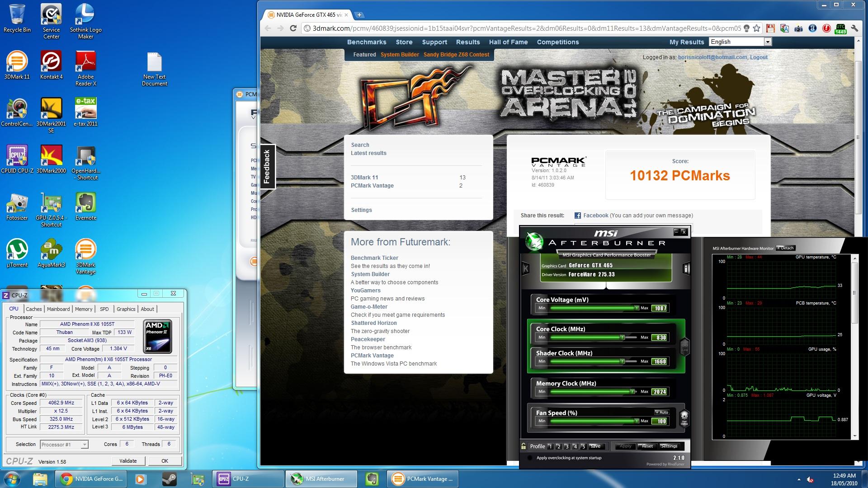Enable Auto fan speed in Afterburner
Viewport: 868px width, 488px height.
click(661, 412)
